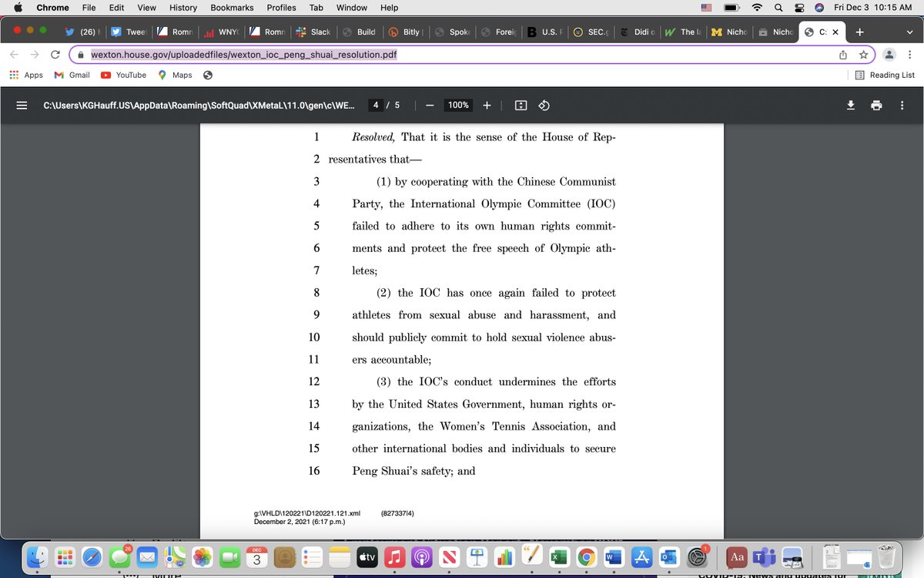Open Control Center in menu bar
The height and width of the screenshot is (578, 924).
pos(798,8)
